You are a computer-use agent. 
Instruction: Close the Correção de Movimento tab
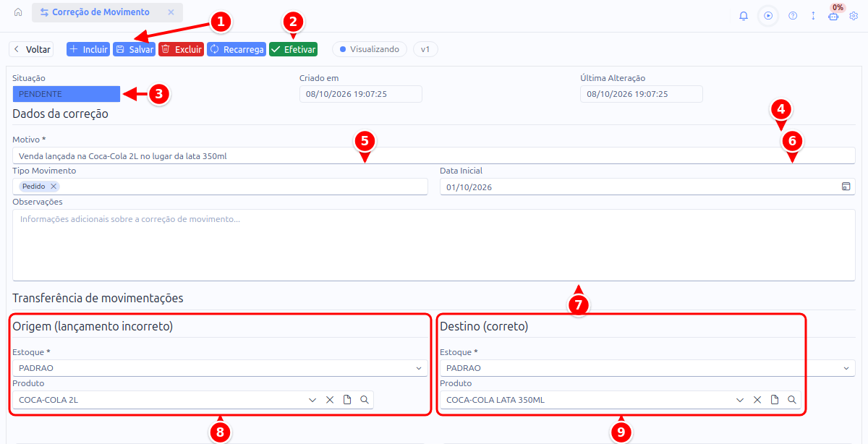171,12
